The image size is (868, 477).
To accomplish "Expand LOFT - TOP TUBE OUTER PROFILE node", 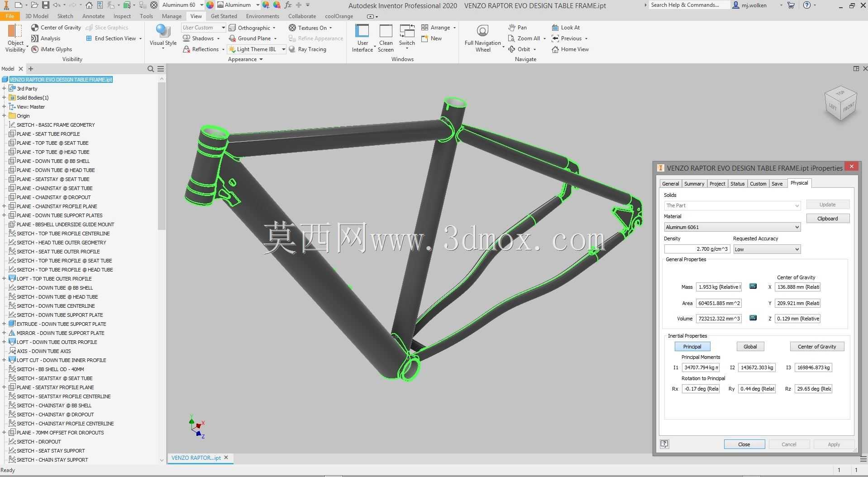I will click(x=4, y=279).
